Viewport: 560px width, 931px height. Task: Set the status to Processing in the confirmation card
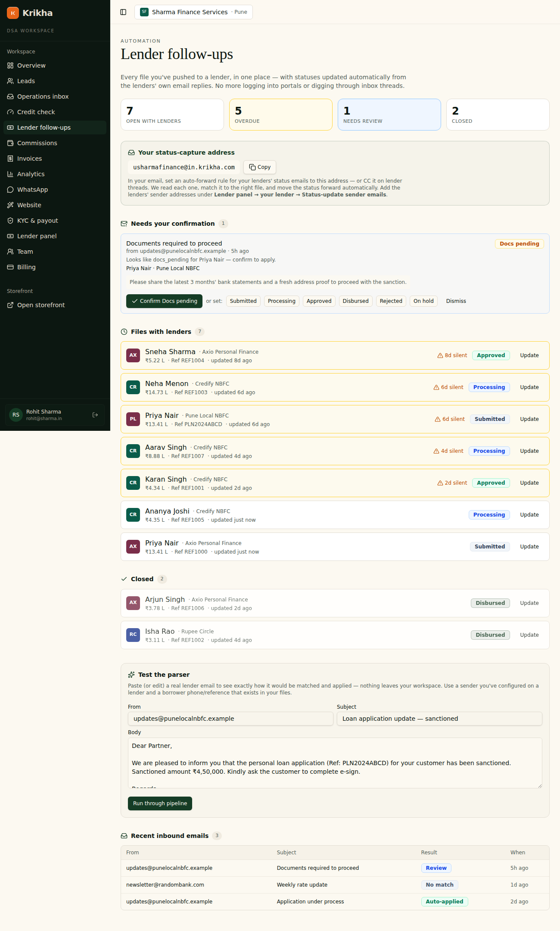coord(282,301)
